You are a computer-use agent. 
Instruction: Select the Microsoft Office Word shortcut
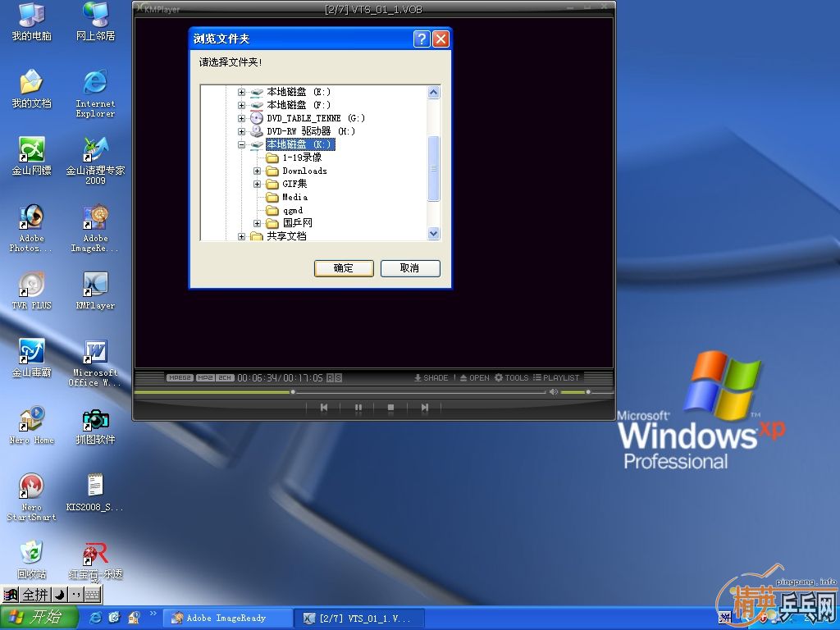click(x=95, y=363)
